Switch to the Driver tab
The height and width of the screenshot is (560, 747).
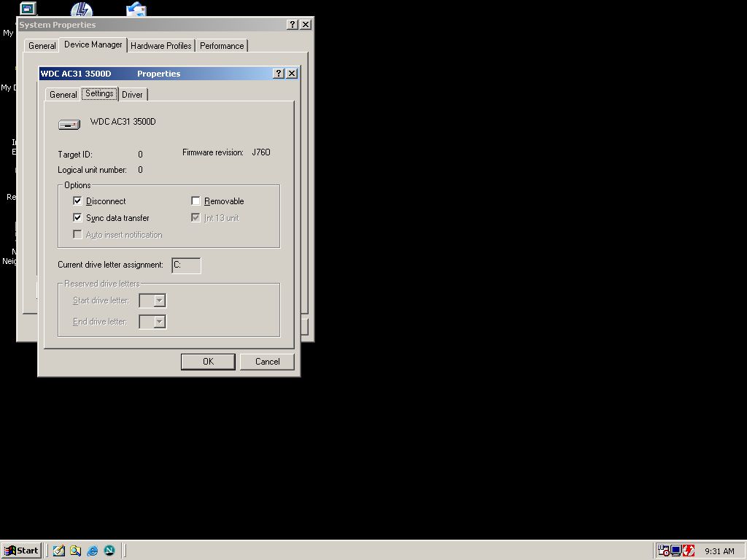pos(132,95)
